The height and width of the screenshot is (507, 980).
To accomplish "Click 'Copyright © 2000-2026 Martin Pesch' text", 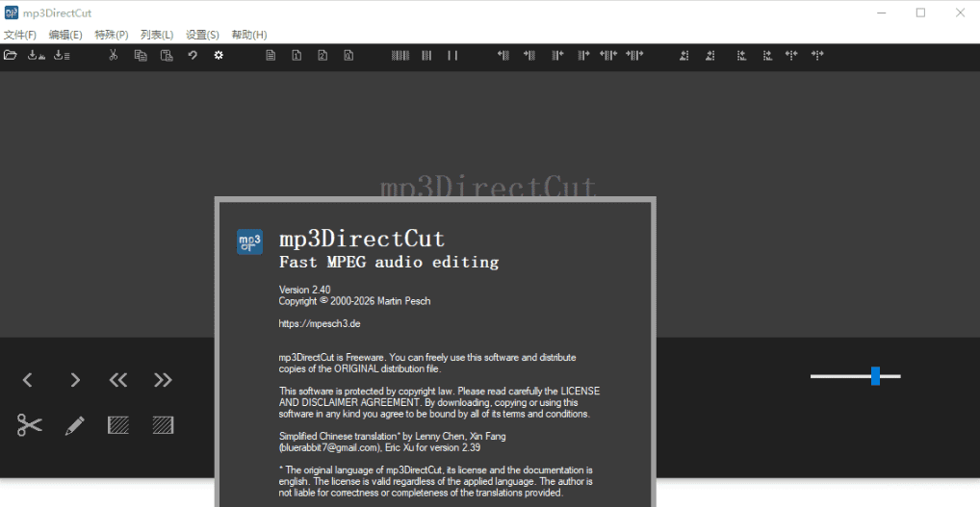I will coord(354,301).
